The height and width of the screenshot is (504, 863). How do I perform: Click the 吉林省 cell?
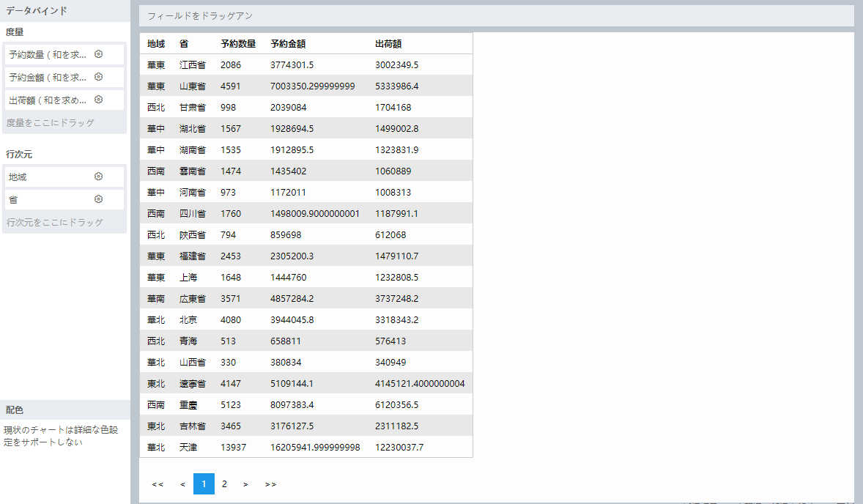tap(193, 426)
